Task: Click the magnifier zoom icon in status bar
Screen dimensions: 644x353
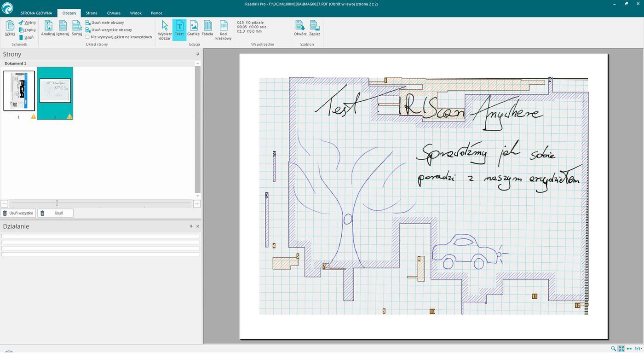Action: [614, 349]
